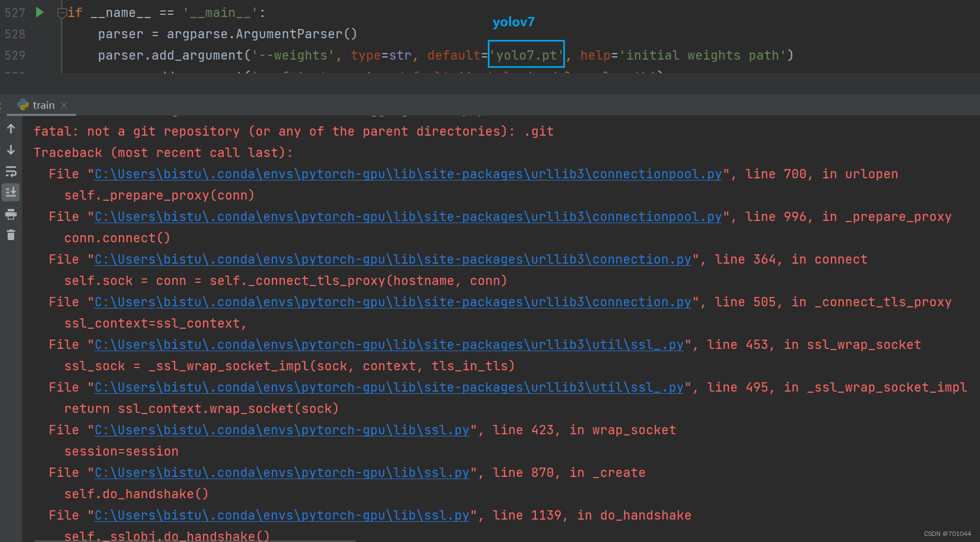Click the Traceback header line
Viewport: 980px width, 542px height.
(x=163, y=153)
